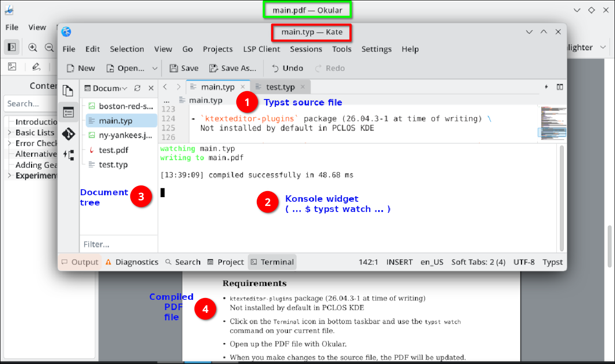The height and width of the screenshot is (364, 615).
Task: Click the refresh icon in the Documents panel header
Action: tap(137, 88)
